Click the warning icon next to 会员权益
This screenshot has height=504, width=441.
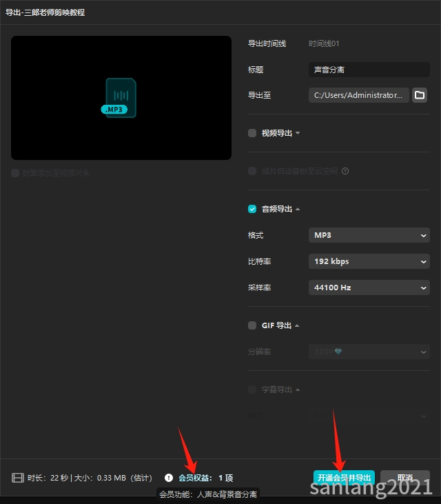coord(169,478)
